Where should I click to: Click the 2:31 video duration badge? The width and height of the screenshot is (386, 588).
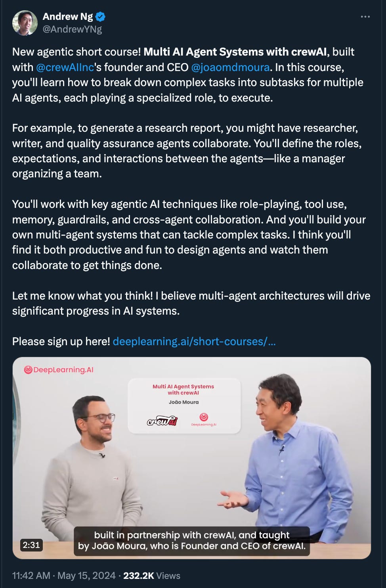pyautogui.click(x=31, y=545)
